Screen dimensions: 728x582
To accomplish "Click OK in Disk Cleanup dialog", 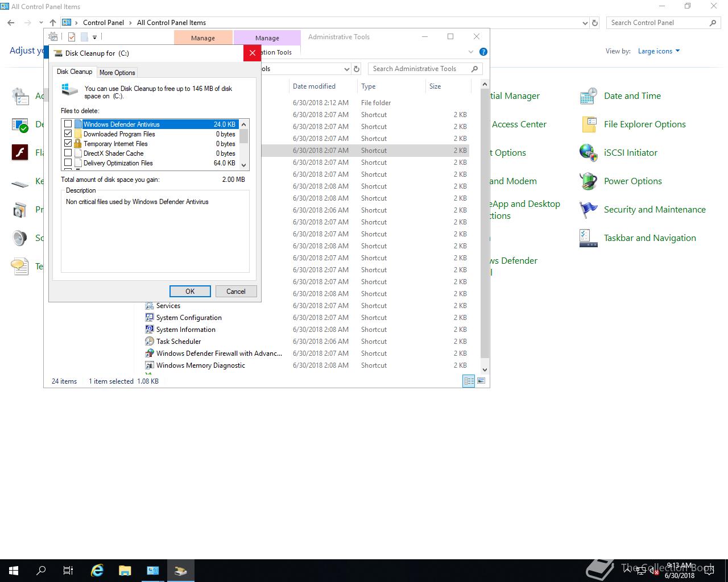I will coord(190,291).
